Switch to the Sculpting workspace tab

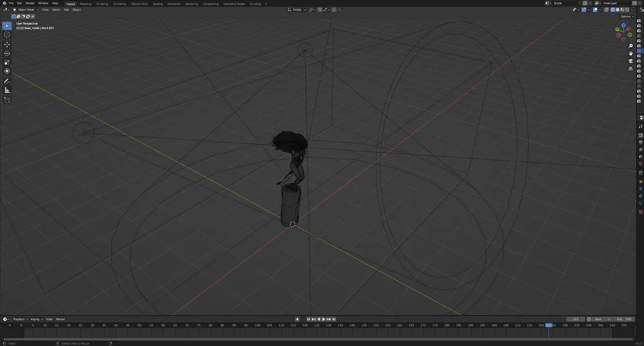pos(102,4)
